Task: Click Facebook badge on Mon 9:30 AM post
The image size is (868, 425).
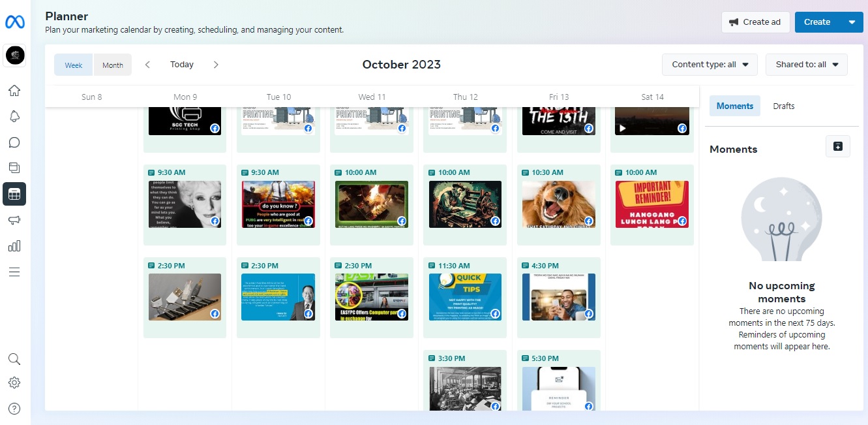Action: [x=215, y=221]
